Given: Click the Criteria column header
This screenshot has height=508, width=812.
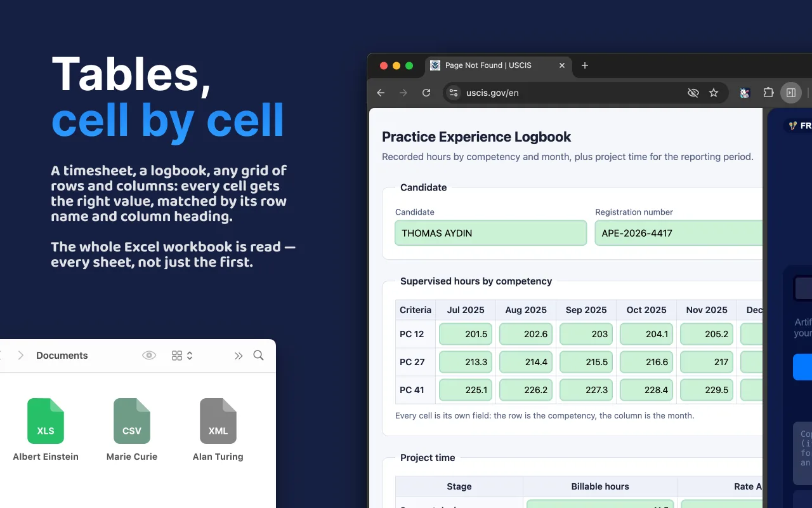Looking at the screenshot, I should [416, 310].
